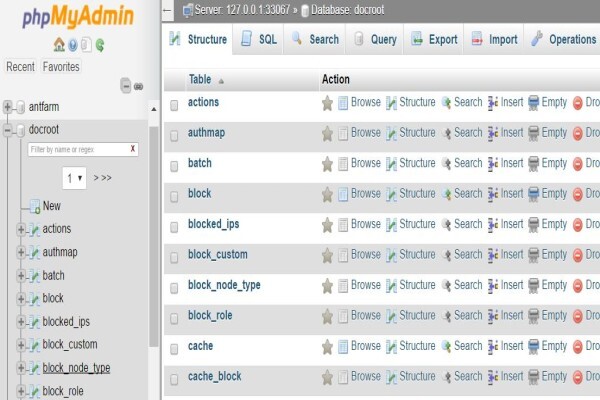Click the red Drop icon in batch row

577,164
